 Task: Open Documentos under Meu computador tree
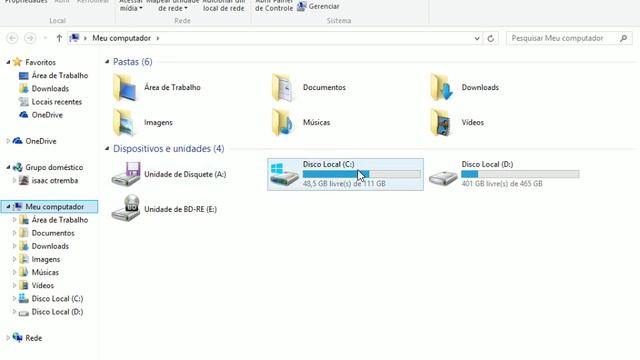pyautogui.click(x=47, y=233)
